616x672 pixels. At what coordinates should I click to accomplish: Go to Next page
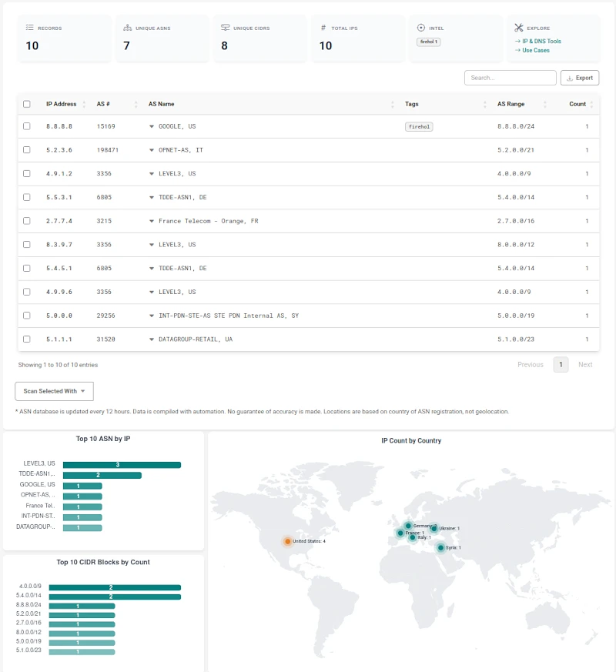click(585, 365)
